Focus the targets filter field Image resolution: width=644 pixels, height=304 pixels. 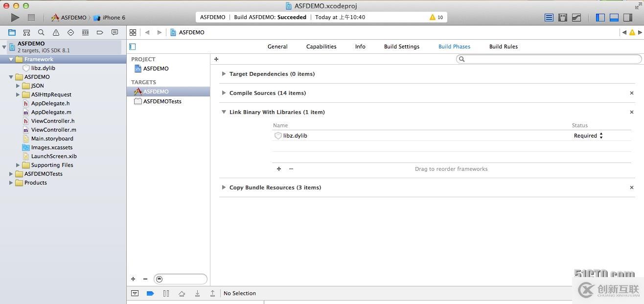[x=180, y=279]
